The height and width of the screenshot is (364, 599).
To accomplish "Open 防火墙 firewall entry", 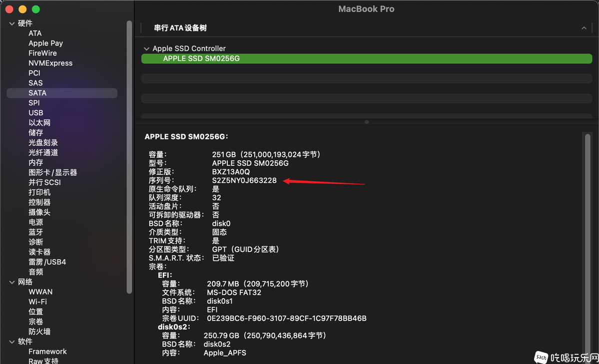I will pyautogui.click(x=39, y=331).
